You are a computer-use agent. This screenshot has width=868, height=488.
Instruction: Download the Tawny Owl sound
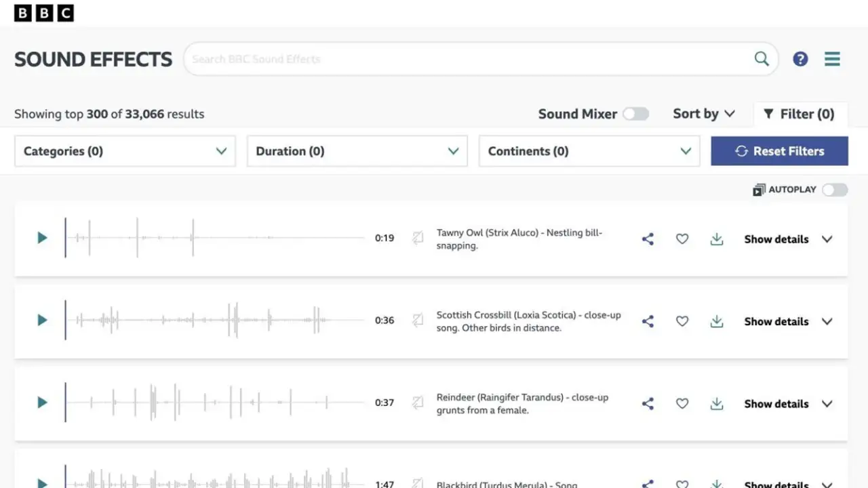(717, 239)
